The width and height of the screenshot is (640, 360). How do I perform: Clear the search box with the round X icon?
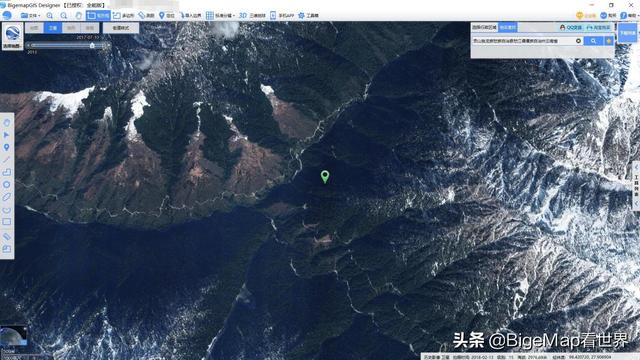pos(578,41)
